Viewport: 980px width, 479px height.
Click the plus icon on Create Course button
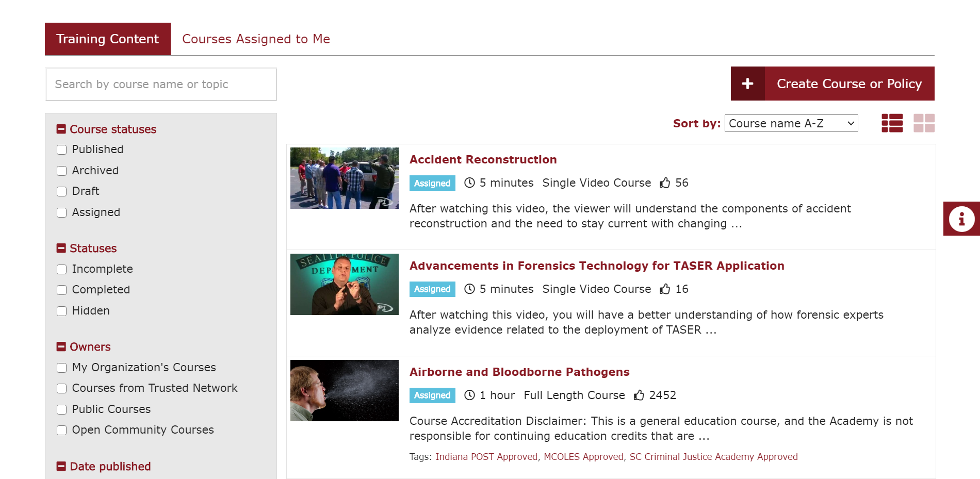748,84
